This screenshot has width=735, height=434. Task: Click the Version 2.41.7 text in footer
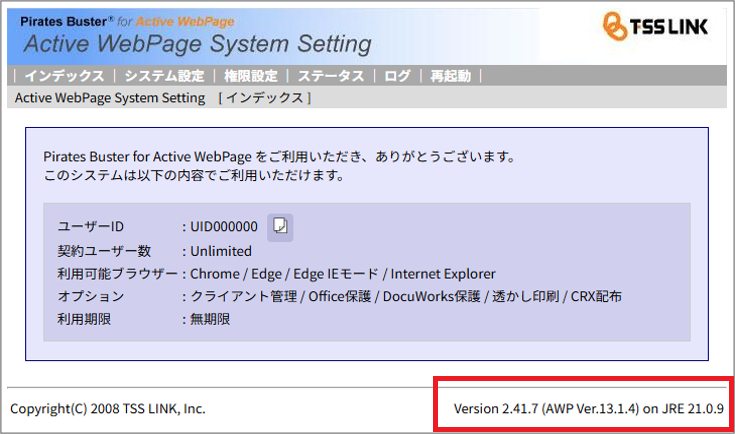click(589, 409)
